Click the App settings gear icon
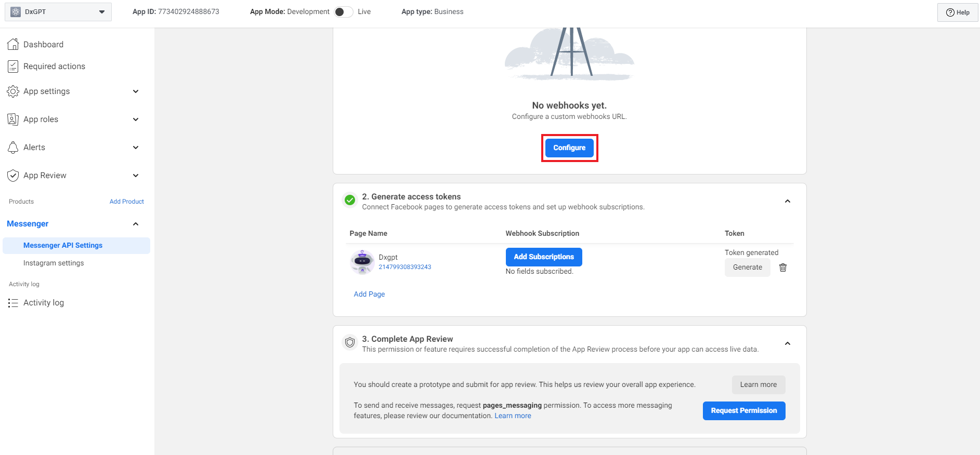 13,91
